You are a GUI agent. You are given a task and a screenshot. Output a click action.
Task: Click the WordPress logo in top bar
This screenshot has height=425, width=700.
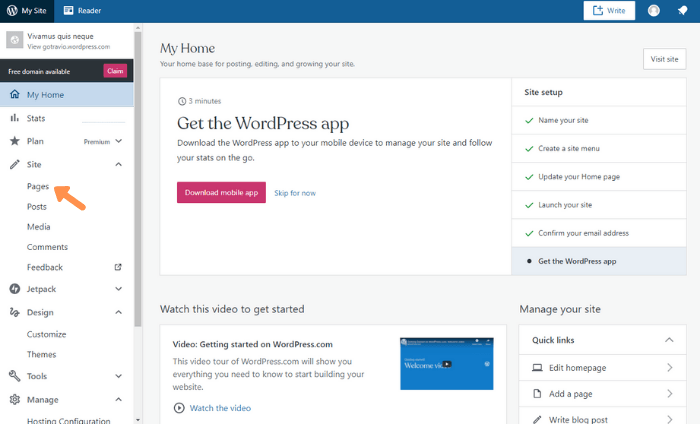point(12,10)
